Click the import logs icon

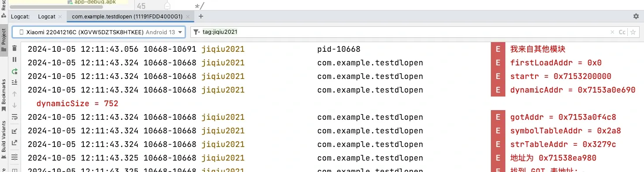14,131
